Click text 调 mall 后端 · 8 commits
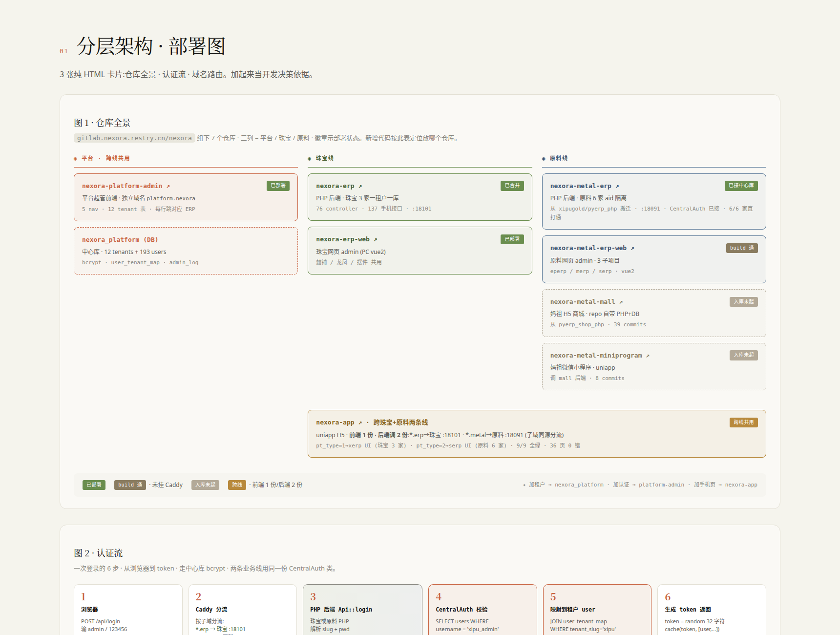The height and width of the screenshot is (635, 840). coord(588,379)
